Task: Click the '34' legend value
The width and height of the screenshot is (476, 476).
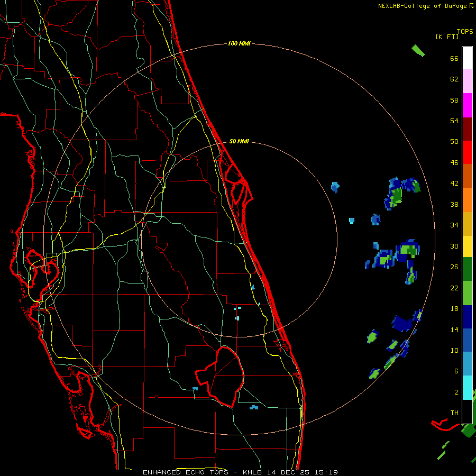Action: click(454, 225)
